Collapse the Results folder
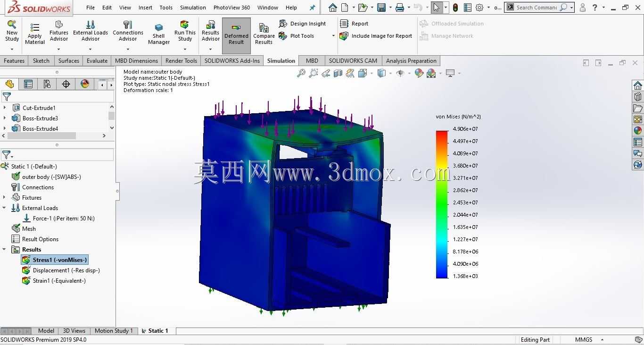 4,249
